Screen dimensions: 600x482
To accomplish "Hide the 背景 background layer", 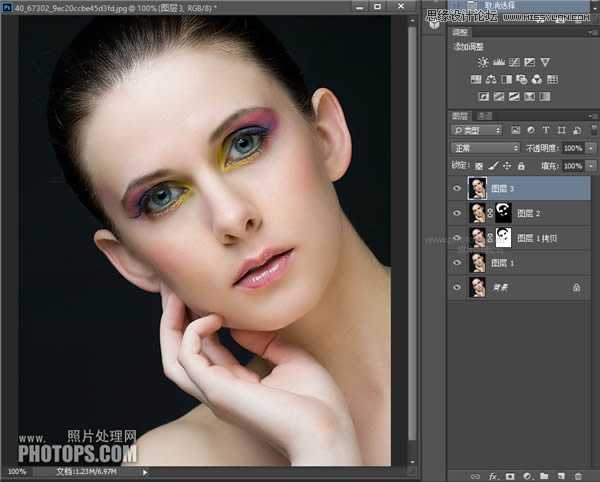I will point(458,287).
